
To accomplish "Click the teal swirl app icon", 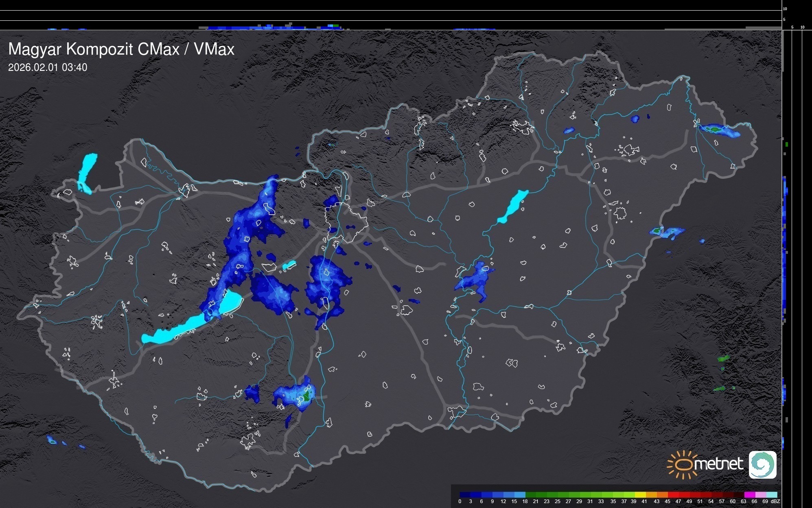I will click(x=762, y=465).
